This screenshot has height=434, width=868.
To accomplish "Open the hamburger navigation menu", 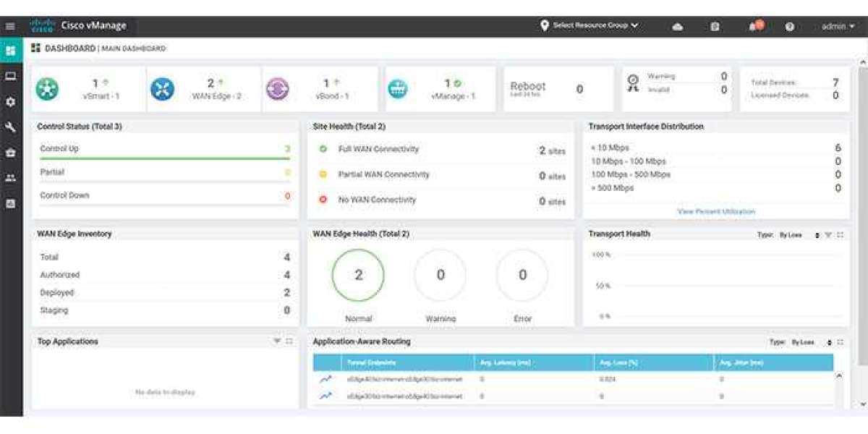I will pos(10,26).
